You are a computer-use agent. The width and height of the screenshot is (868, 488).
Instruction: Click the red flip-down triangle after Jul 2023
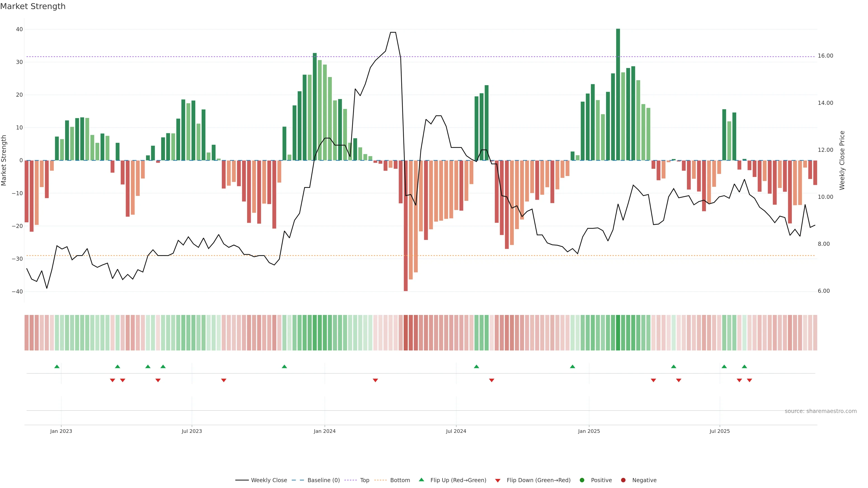[224, 380]
